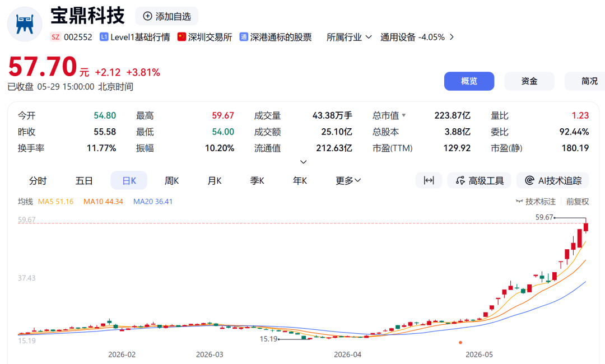605x364 pixels.
Task: Click the chart width fit icon
Action: pyautogui.click(x=429, y=180)
